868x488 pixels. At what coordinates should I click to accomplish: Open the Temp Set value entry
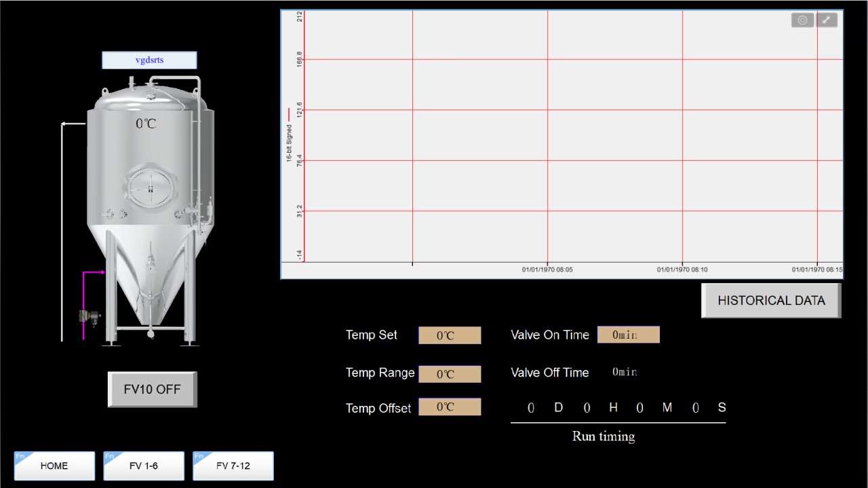click(x=450, y=335)
